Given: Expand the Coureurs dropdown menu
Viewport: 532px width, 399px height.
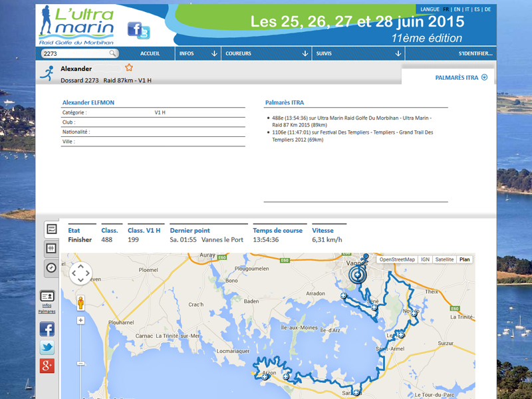Looking at the screenshot, I should click(266, 54).
